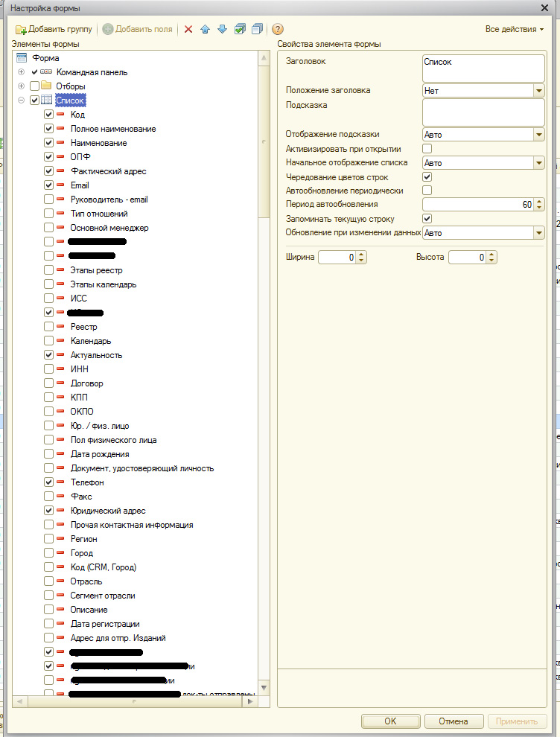Viewport: 560px width, 737px height.
Task: Open help with question mark icon
Action: pyautogui.click(x=278, y=29)
